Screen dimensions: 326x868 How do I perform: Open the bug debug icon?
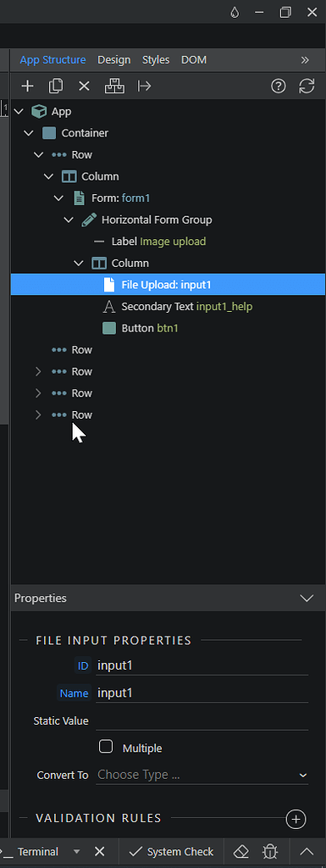click(269, 851)
